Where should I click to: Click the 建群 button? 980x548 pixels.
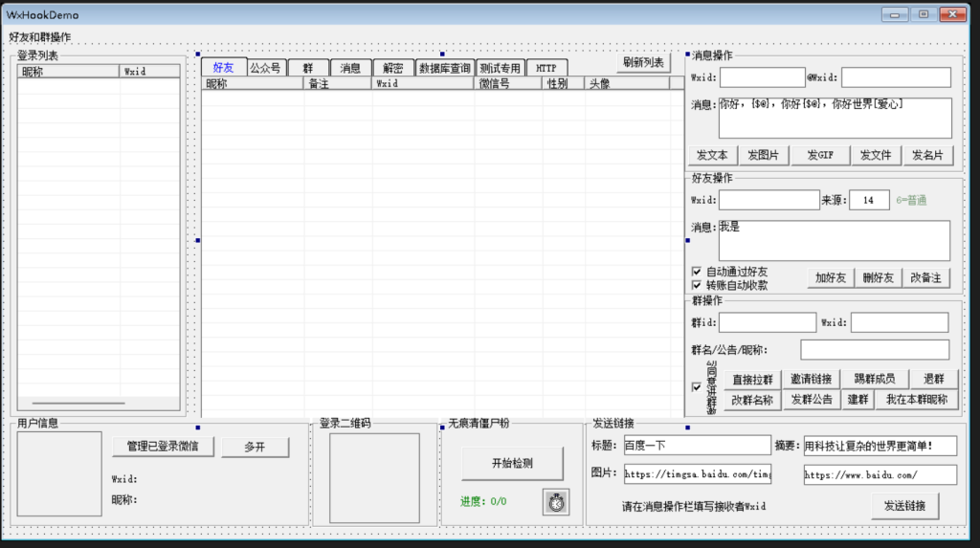(857, 399)
